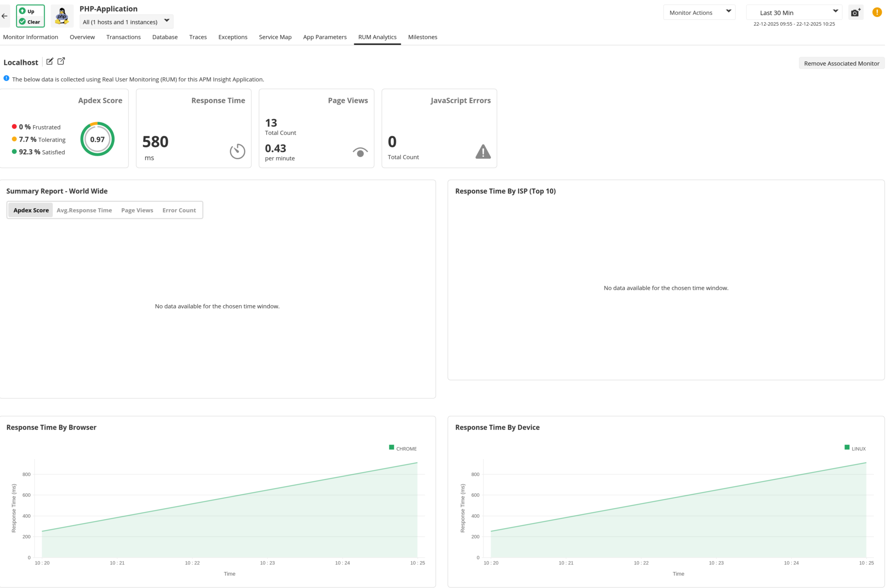Select Avg.Response Time in Summary Report
The width and height of the screenshot is (886, 588).
point(84,210)
